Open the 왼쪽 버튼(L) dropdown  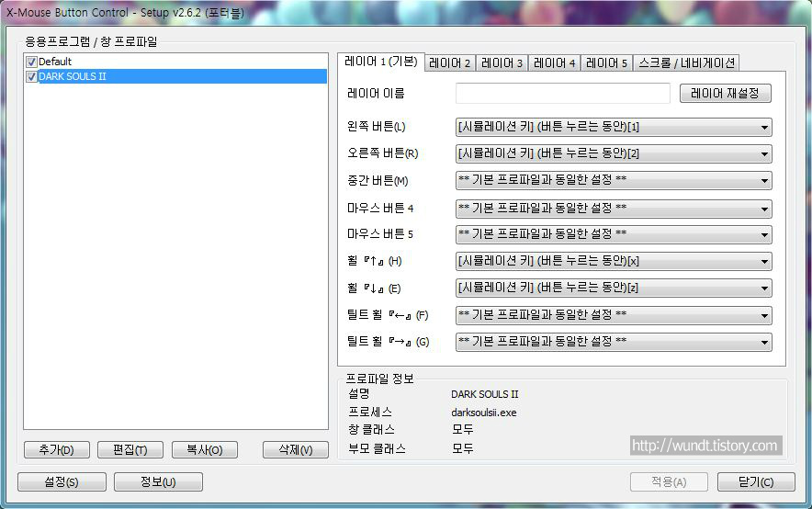coord(614,127)
